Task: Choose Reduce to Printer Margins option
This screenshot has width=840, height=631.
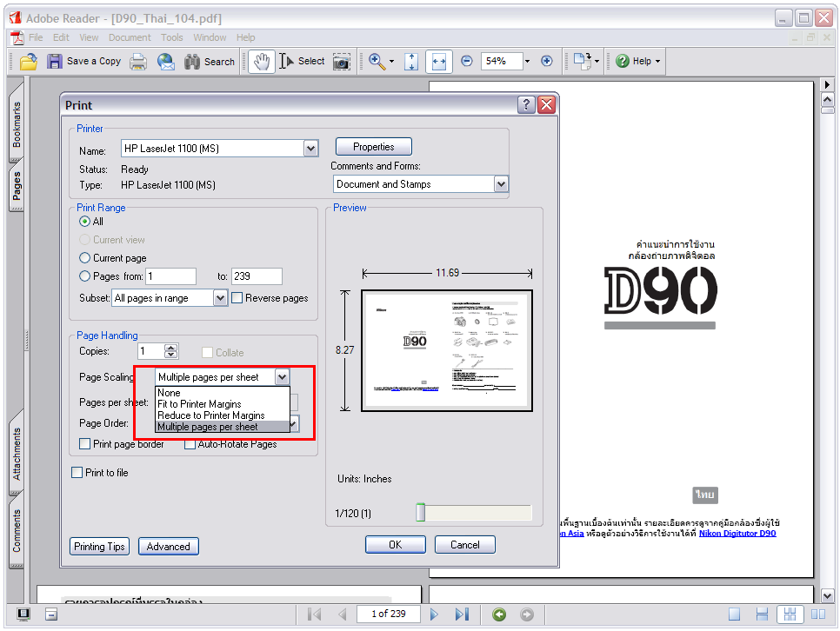Action: [223, 415]
